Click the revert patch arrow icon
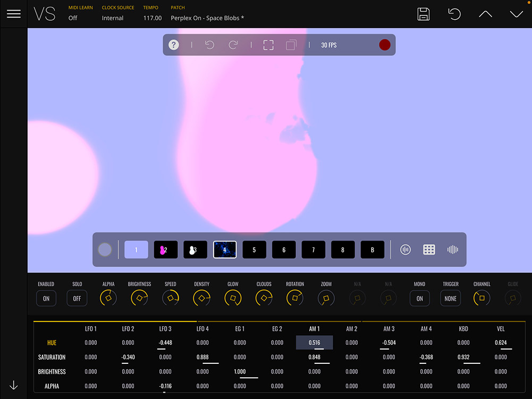 pos(454,14)
